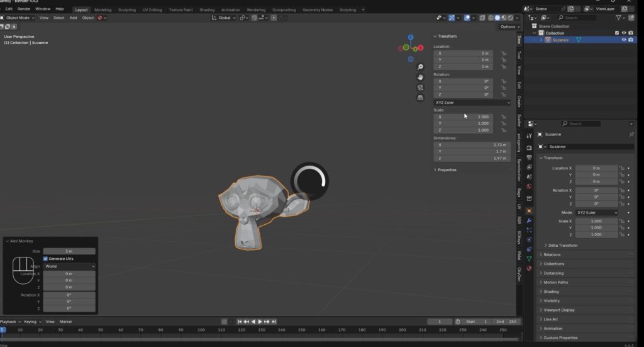Select solid viewport shading
The image size is (644, 347).
pos(497,18)
